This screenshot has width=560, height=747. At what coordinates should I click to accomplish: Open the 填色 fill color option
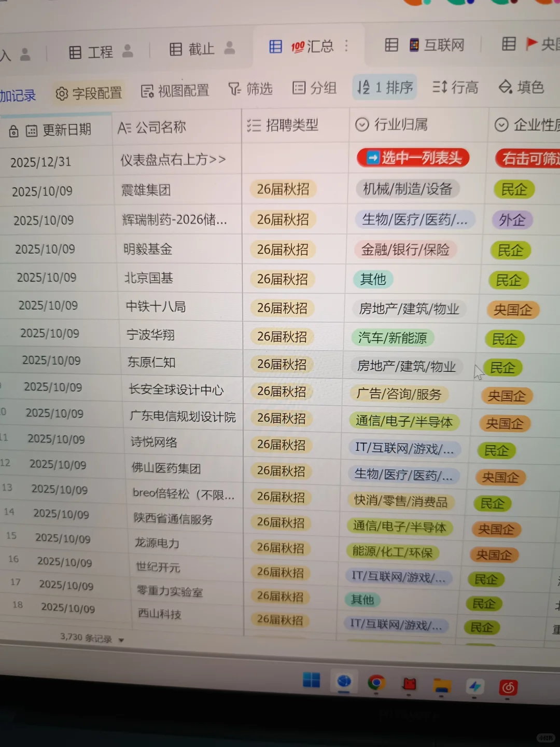click(521, 86)
